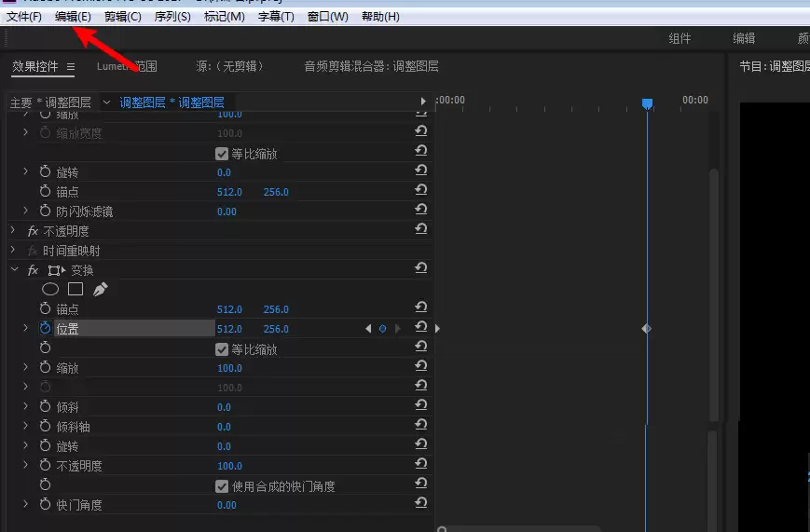This screenshot has height=532, width=810.
Task: Select the free draw bezier pen mask tool
Action: point(101,289)
